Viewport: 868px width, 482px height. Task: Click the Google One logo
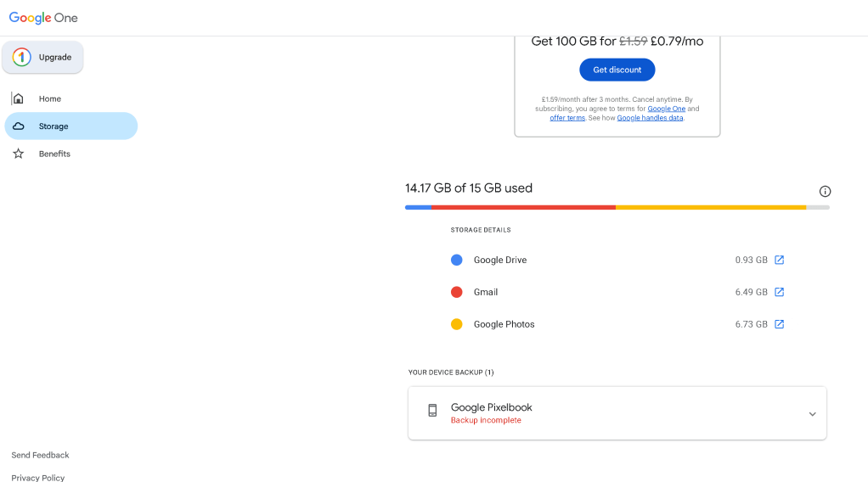43,18
